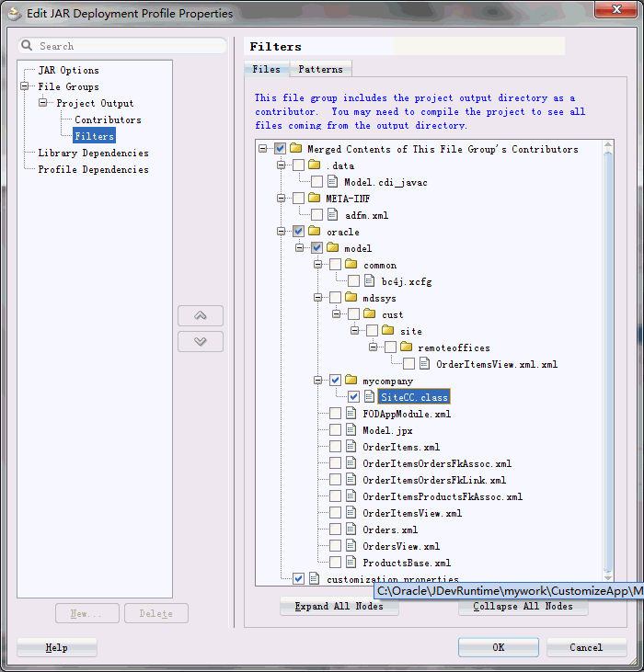Collapse the File Groups node
The height and width of the screenshot is (672, 644).
(x=25, y=86)
